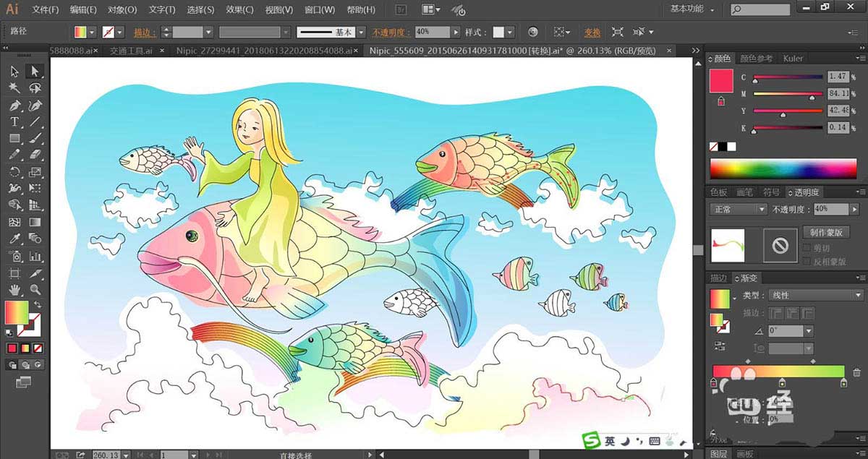
Task: Switch to the 颜色参考 panel tab
Action: [x=756, y=59]
